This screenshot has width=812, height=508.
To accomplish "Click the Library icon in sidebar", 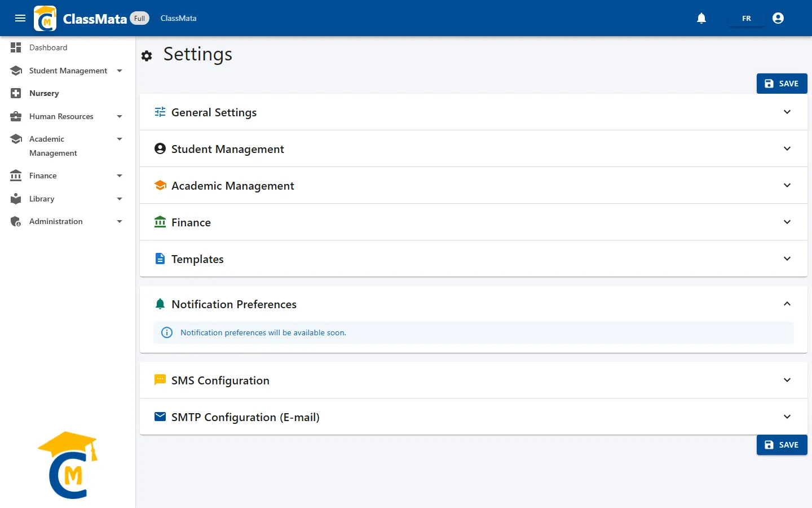I will tap(16, 199).
